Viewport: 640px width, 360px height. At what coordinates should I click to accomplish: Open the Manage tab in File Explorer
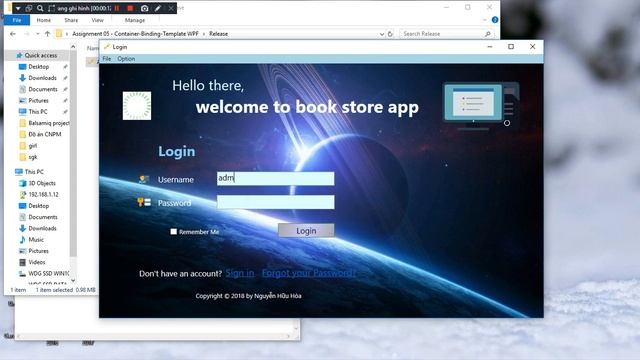pyautogui.click(x=135, y=20)
